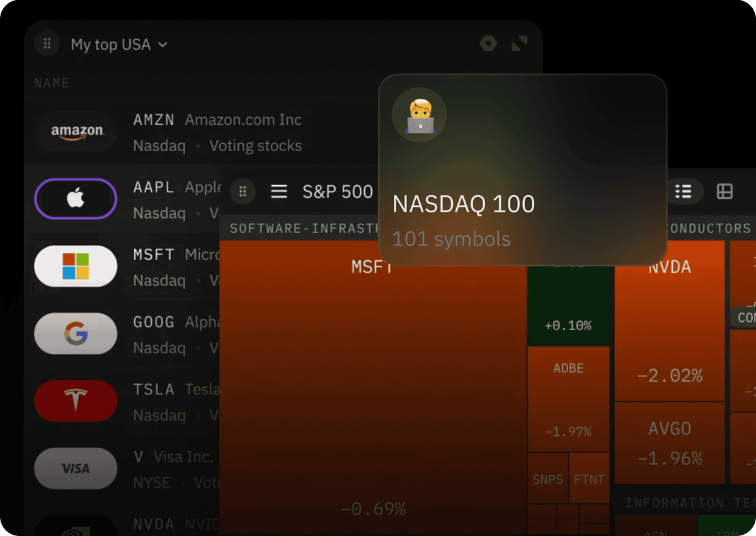Open watchlist settings hexagon icon

pos(488,43)
